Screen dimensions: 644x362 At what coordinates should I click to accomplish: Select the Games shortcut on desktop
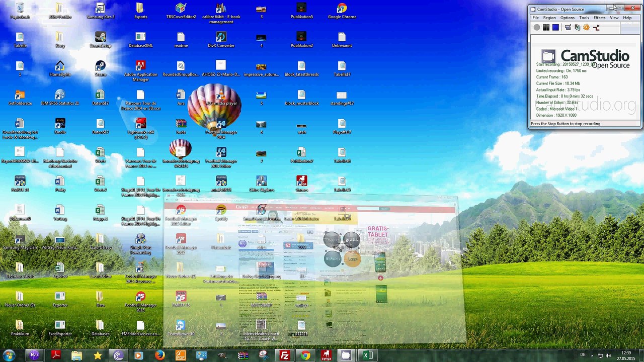point(301,184)
